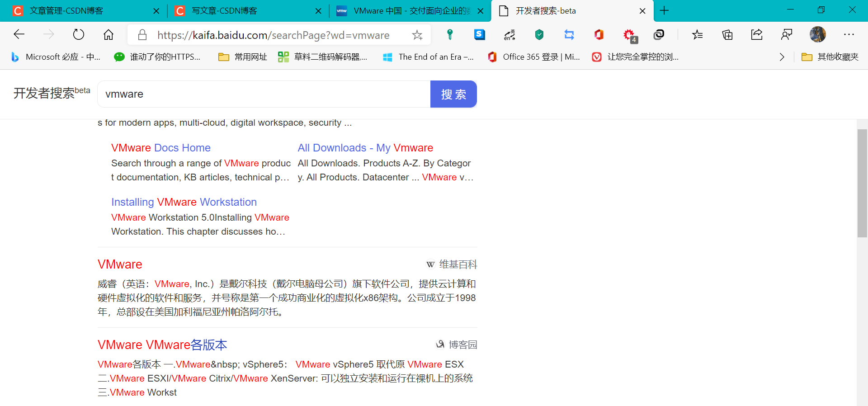Viewport: 868px width, 406px height.
Task: Open the favorites list
Action: [x=697, y=34]
